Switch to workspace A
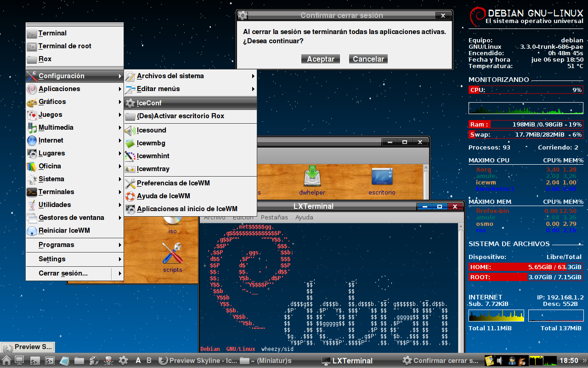 (x=138, y=361)
